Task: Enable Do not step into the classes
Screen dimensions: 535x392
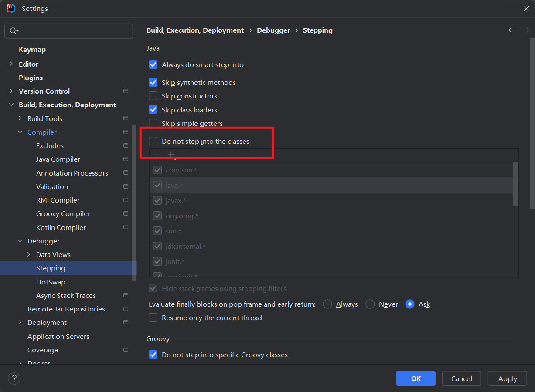Action: click(x=153, y=141)
